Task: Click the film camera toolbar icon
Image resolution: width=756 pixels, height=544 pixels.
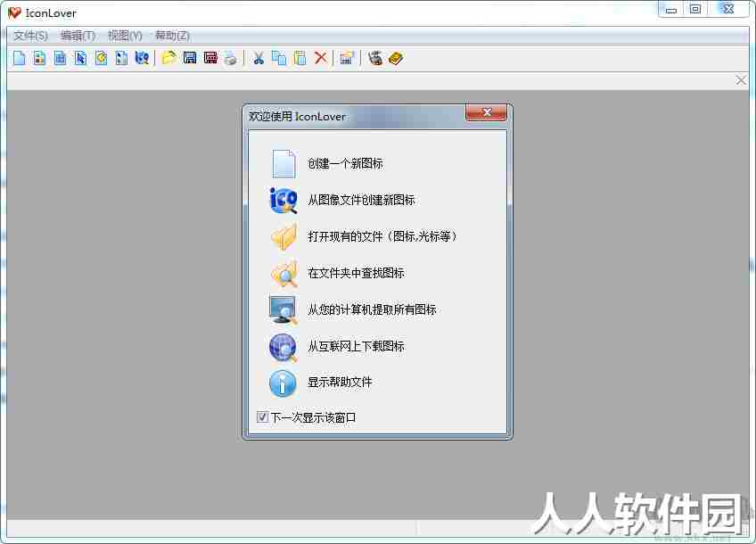Action: tap(375, 58)
